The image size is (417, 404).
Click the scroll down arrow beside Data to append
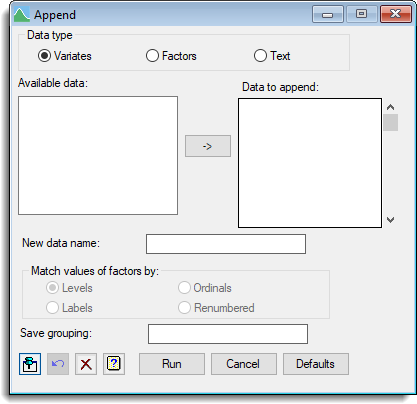click(x=391, y=220)
